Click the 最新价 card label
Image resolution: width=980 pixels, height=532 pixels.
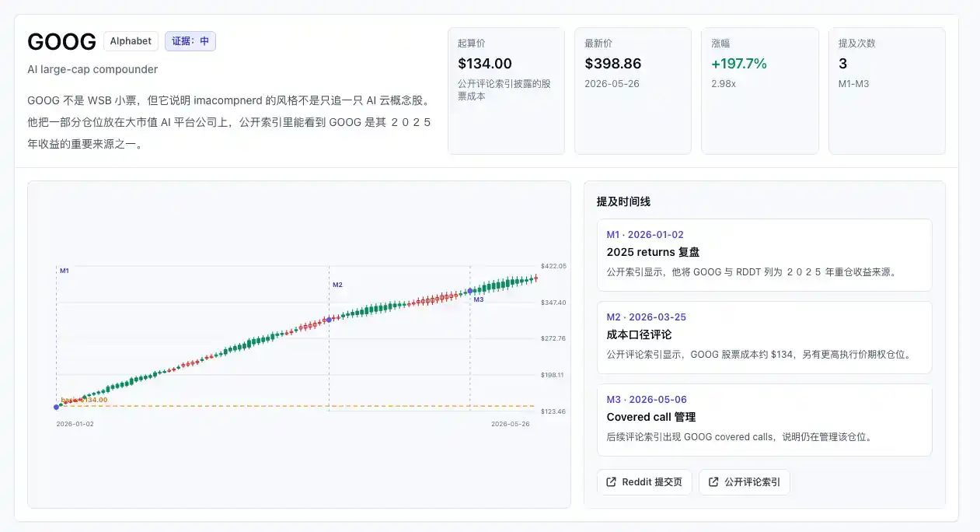(x=598, y=44)
